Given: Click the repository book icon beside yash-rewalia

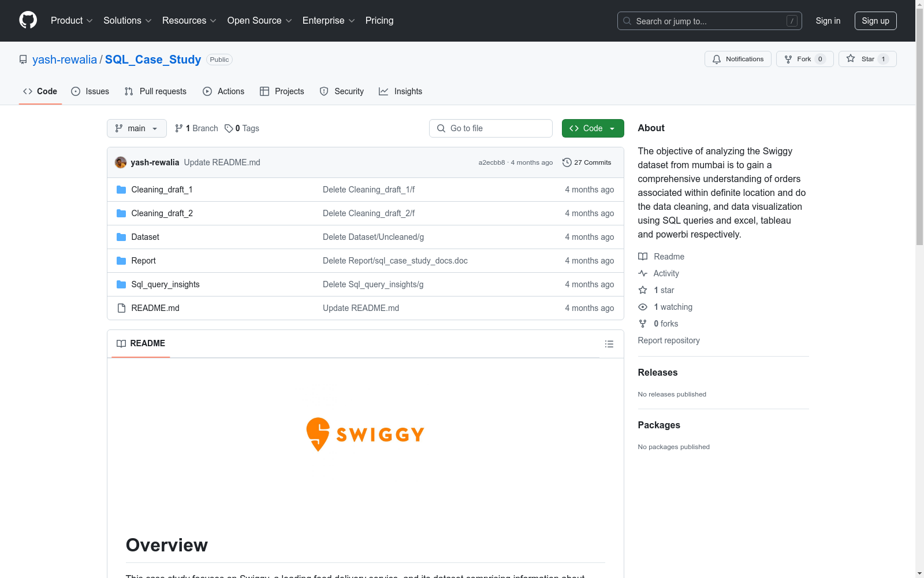Looking at the screenshot, I should (x=23, y=60).
